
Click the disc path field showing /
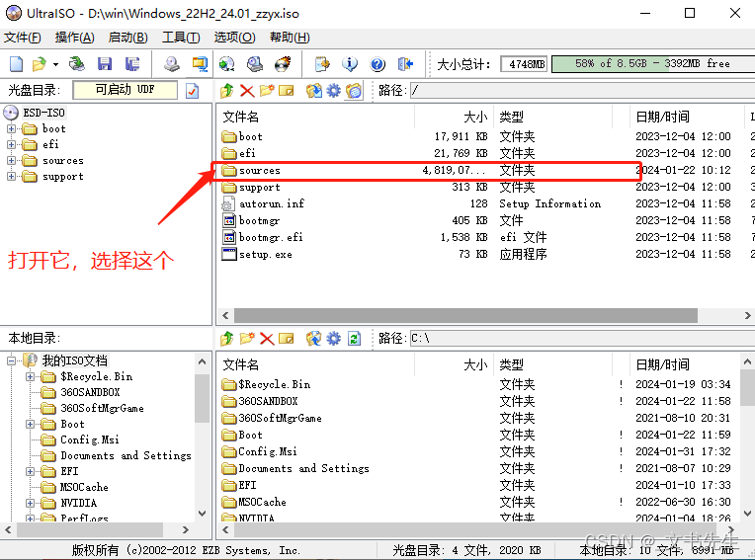[x=583, y=91]
